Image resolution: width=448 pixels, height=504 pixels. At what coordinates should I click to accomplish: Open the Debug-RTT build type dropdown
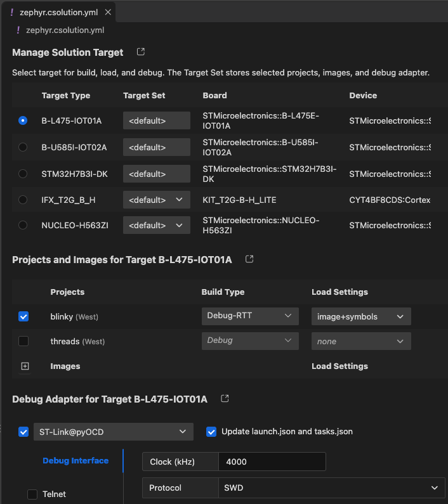pyautogui.click(x=250, y=316)
